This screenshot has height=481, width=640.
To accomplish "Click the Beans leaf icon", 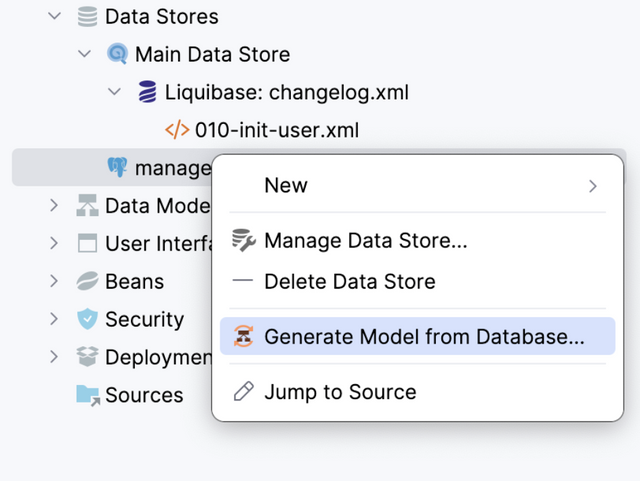I will pos(88,282).
